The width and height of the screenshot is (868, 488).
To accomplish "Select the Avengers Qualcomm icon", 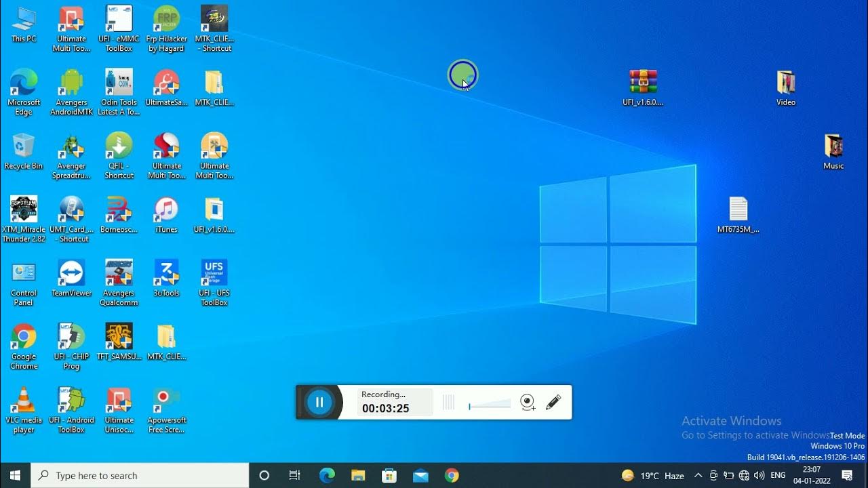I will (119, 283).
